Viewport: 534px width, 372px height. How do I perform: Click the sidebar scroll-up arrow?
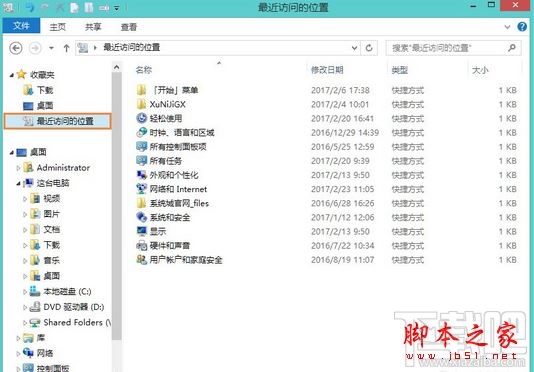(x=116, y=67)
